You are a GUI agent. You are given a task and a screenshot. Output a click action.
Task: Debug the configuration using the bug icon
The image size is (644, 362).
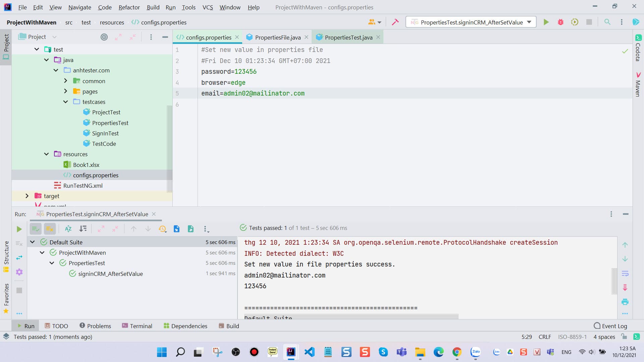[560, 22]
